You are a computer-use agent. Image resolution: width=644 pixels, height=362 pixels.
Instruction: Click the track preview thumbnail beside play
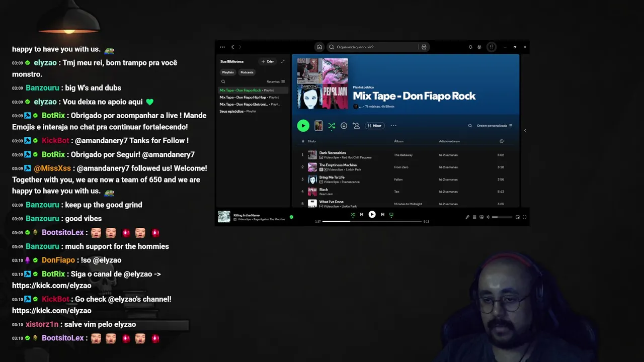click(x=318, y=126)
